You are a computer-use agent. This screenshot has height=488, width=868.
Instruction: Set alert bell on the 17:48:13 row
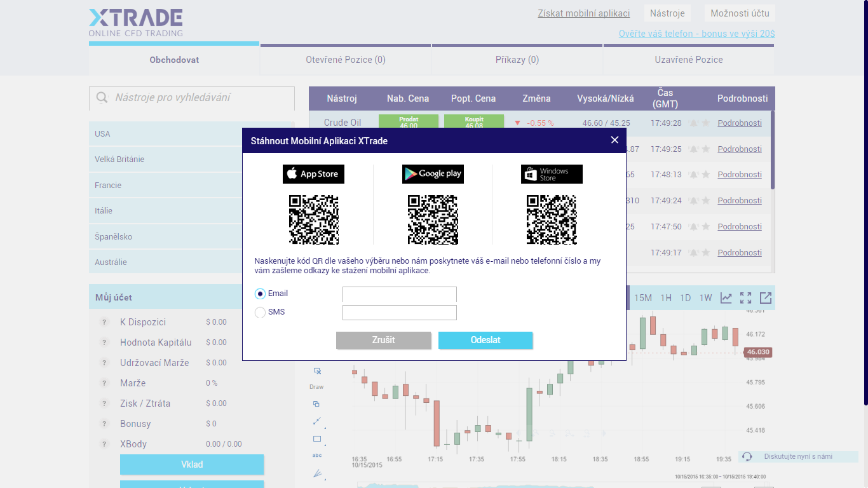[693, 175]
